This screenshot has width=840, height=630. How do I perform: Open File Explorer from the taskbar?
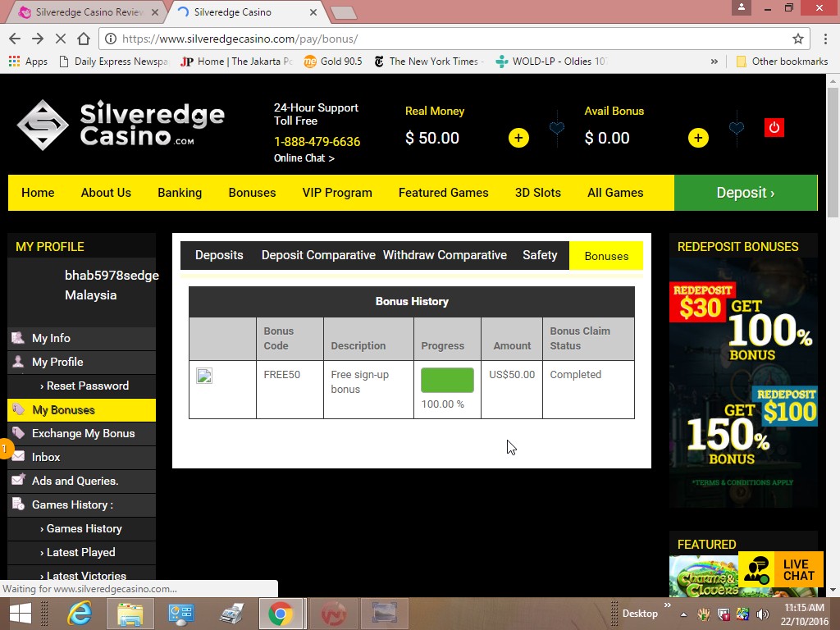(130, 614)
